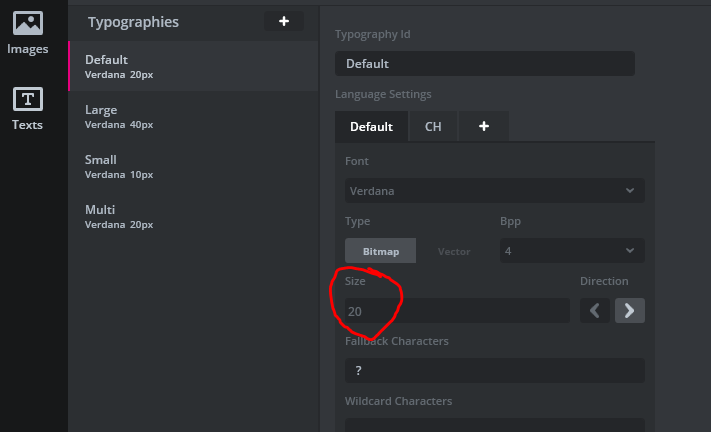Focus the Fallback Characters field
This screenshot has width=711, height=432.
point(494,370)
